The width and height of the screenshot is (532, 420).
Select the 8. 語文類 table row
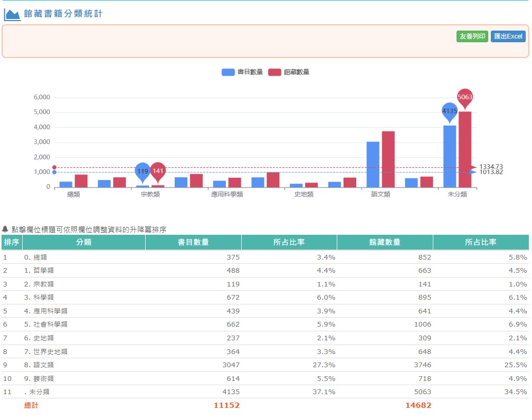pos(264,365)
